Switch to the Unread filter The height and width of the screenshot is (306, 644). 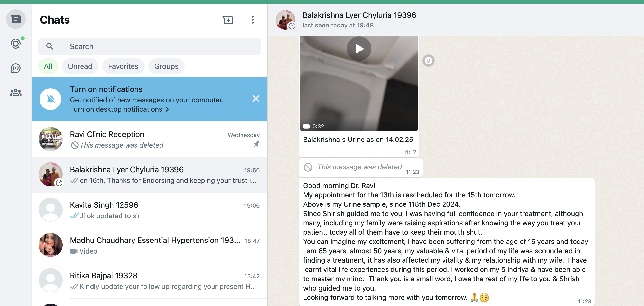tap(80, 66)
